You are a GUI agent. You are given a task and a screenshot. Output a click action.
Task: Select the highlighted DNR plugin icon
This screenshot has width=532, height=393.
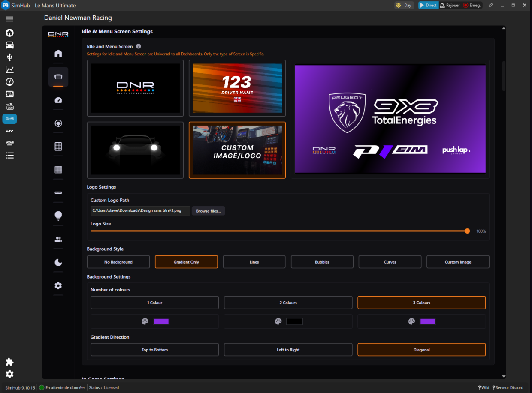tap(9, 119)
